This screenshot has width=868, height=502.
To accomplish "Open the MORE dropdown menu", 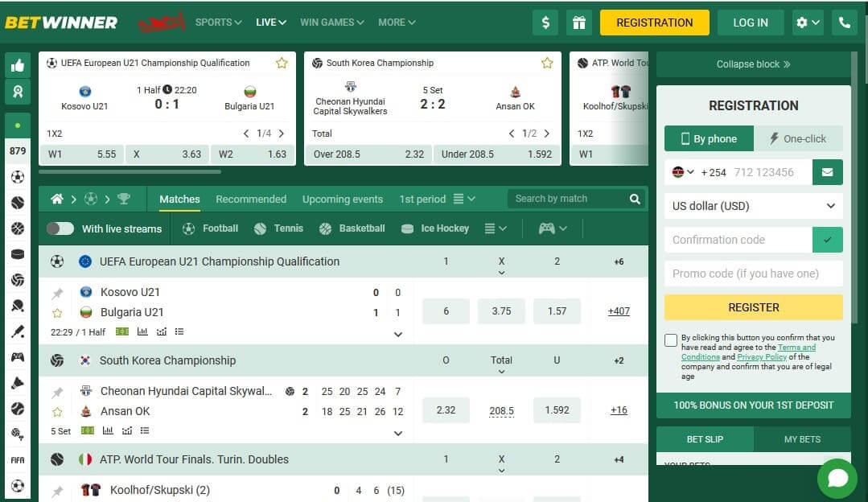I will [397, 23].
